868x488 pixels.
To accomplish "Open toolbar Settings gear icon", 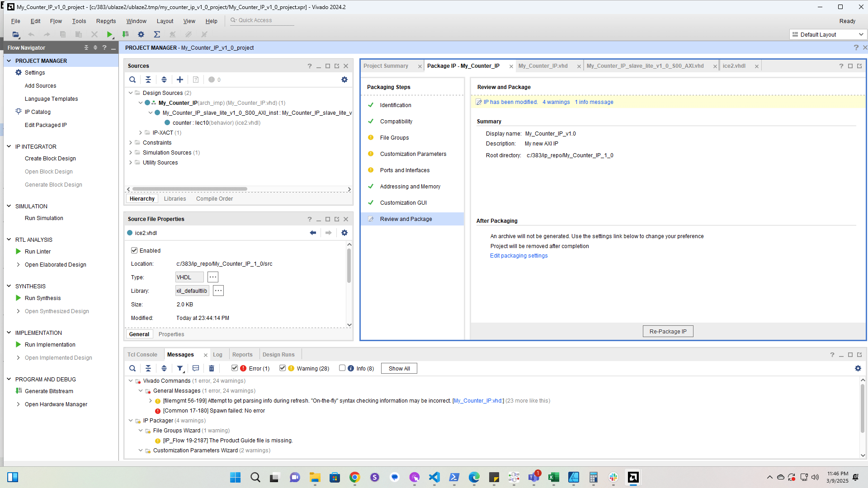I will click(x=141, y=34).
